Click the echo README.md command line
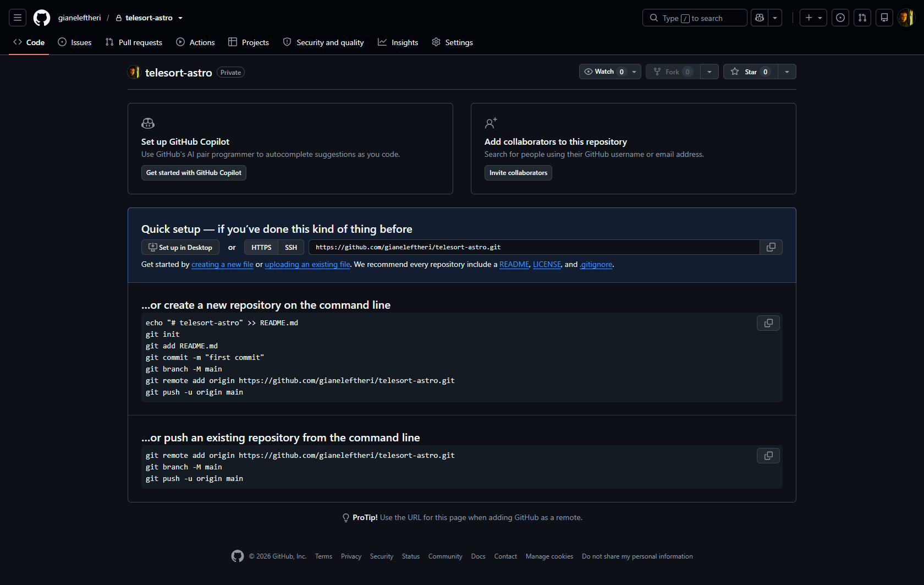The height and width of the screenshot is (585, 924). 222,322
